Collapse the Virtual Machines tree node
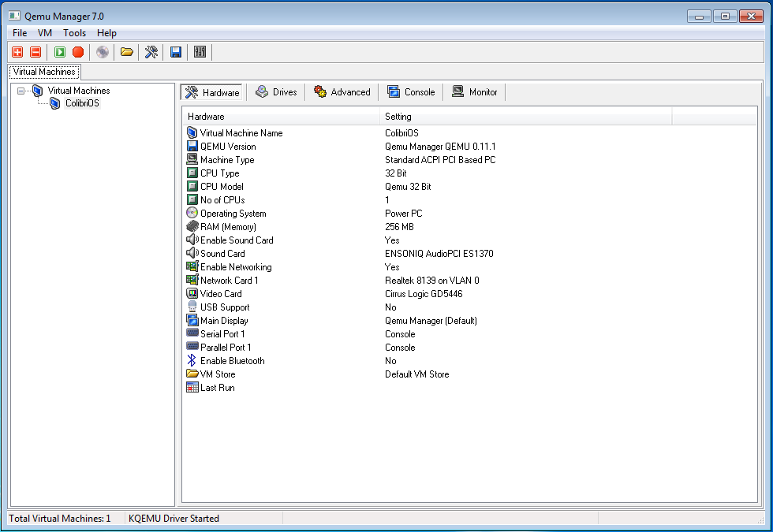Screen dimensions: 773x532 [21, 91]
